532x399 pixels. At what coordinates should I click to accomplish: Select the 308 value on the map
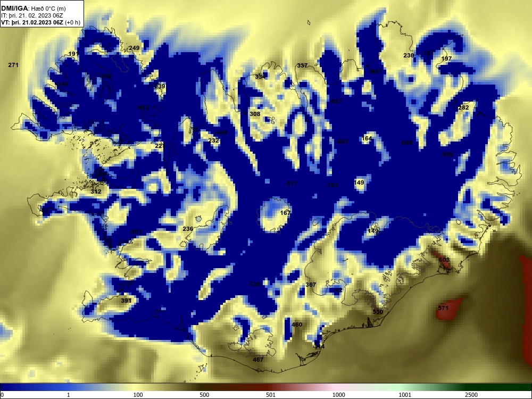pos(255,114)
